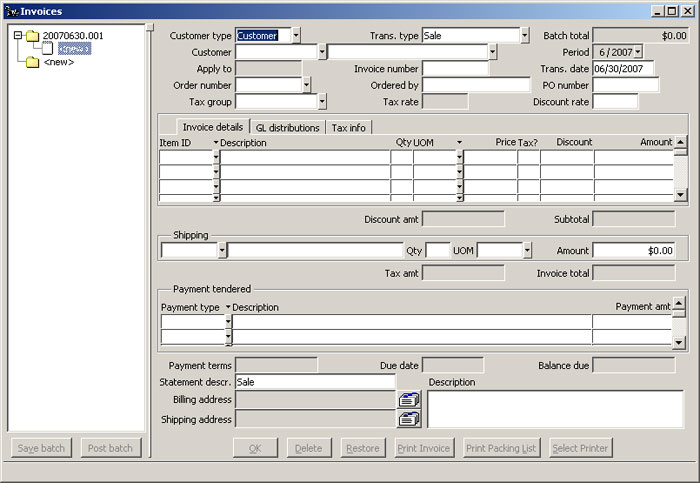700x483 pixels.
Task: Click the Post batch button
Action: tap(111, 448)
